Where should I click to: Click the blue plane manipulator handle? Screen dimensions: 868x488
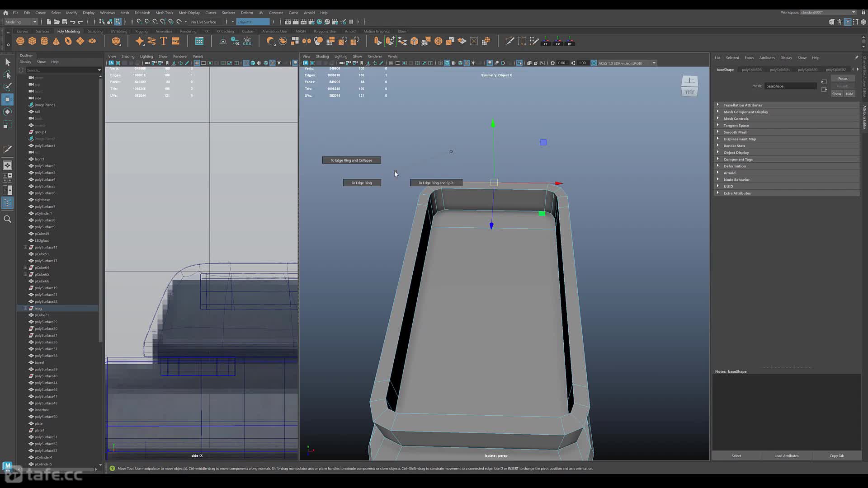tap(543, 142)
